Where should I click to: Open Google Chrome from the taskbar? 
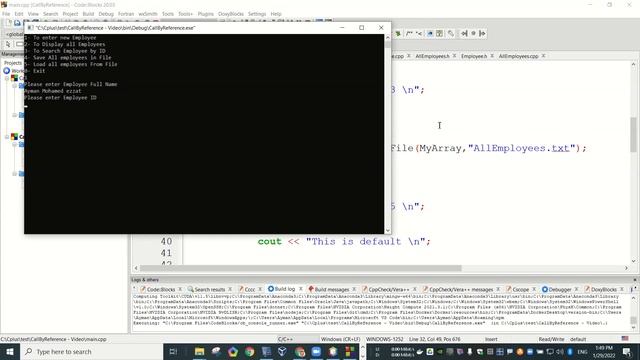[x=249, y=351]
